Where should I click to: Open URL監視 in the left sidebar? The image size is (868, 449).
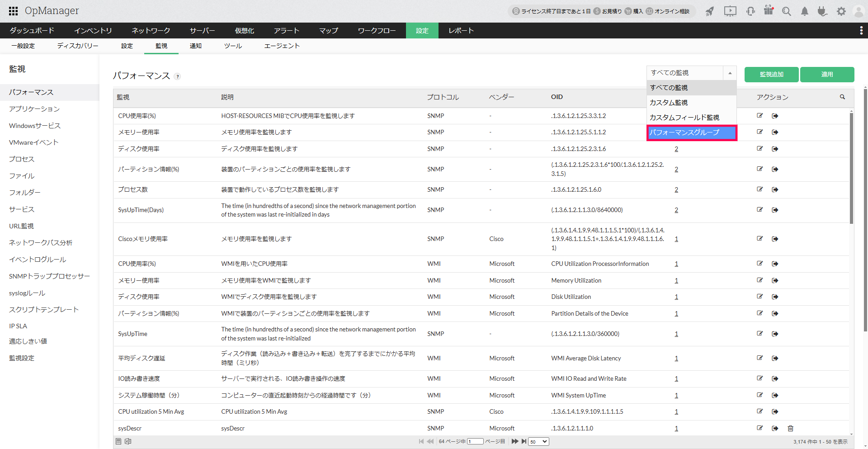21,226
